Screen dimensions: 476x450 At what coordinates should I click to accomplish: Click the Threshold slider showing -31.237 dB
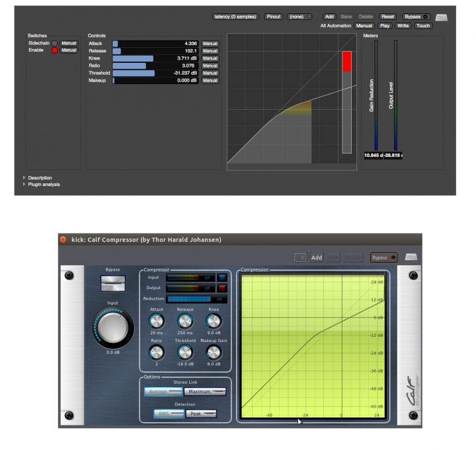(x=155, y=73)
